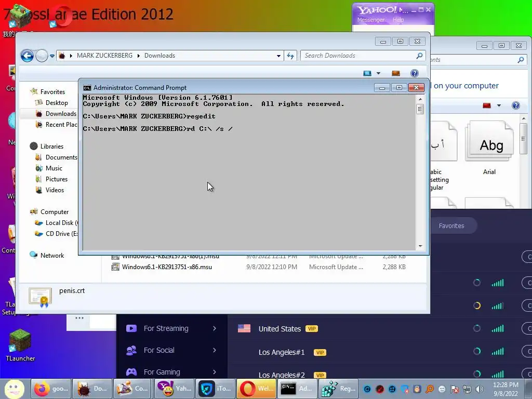Open recent locations dropdown beside Forward arrow
Screen dimensions: 532x399
pyautogui.click(x=52, y=56)
